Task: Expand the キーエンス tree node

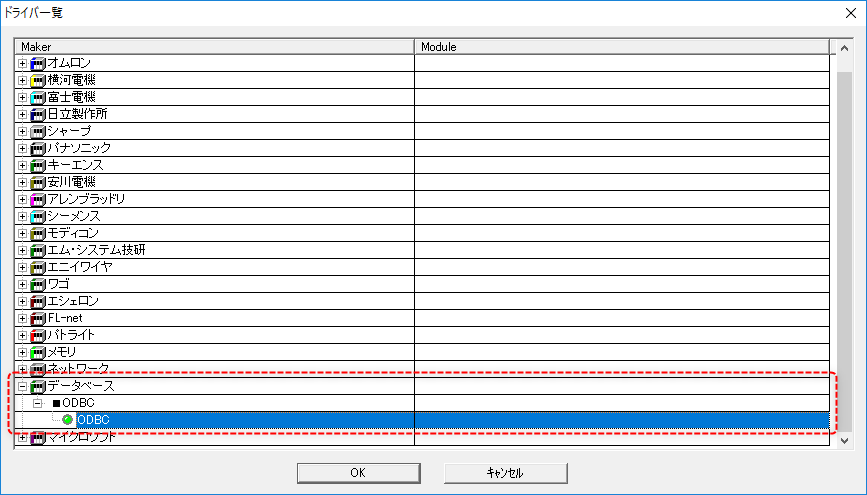Action: [23, 165]
